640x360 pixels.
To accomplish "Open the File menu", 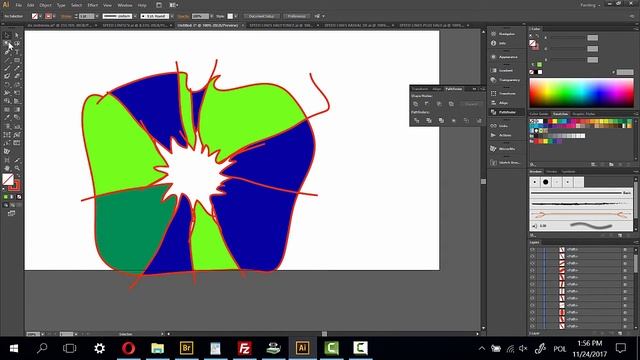I will point(18,5).
